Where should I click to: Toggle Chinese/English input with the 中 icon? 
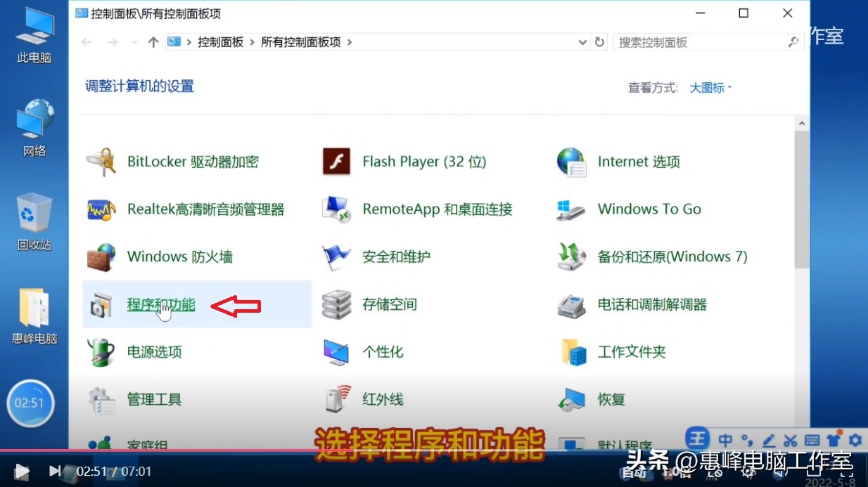tap(725, 439)
